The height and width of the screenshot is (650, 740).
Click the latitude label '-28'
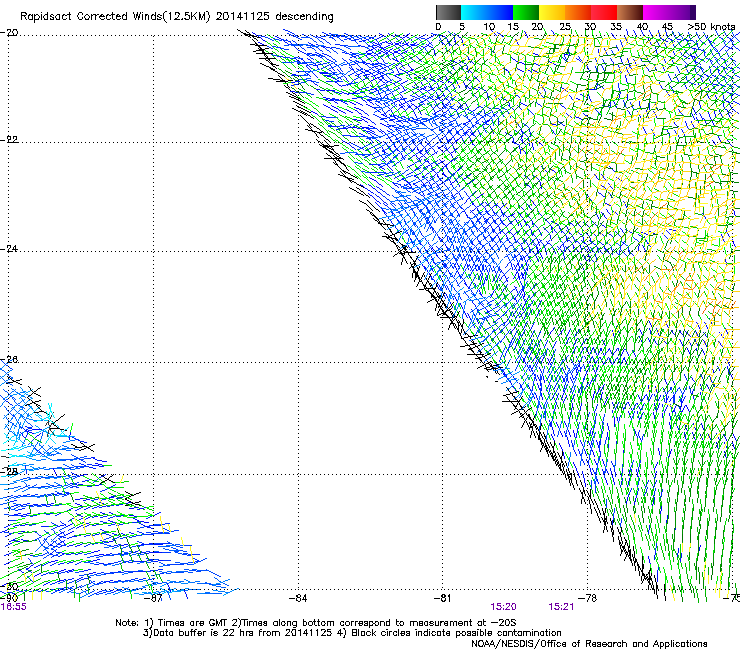9,472
